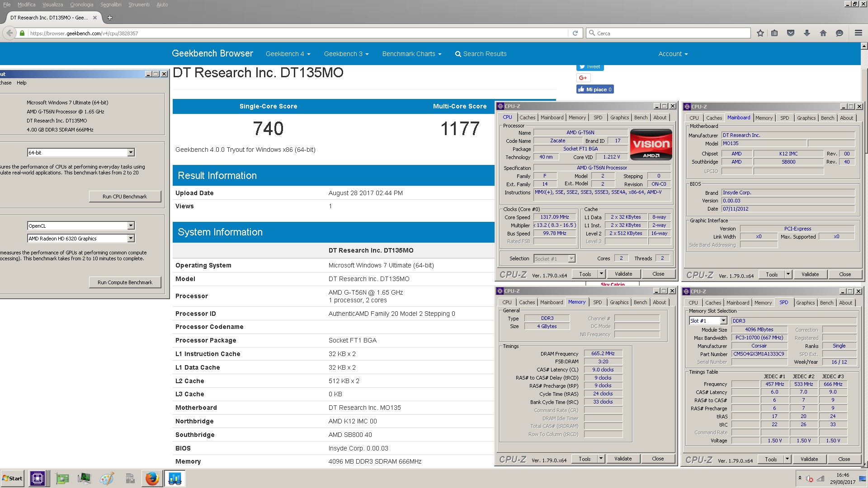Open the Account dropdown menu

673,54
